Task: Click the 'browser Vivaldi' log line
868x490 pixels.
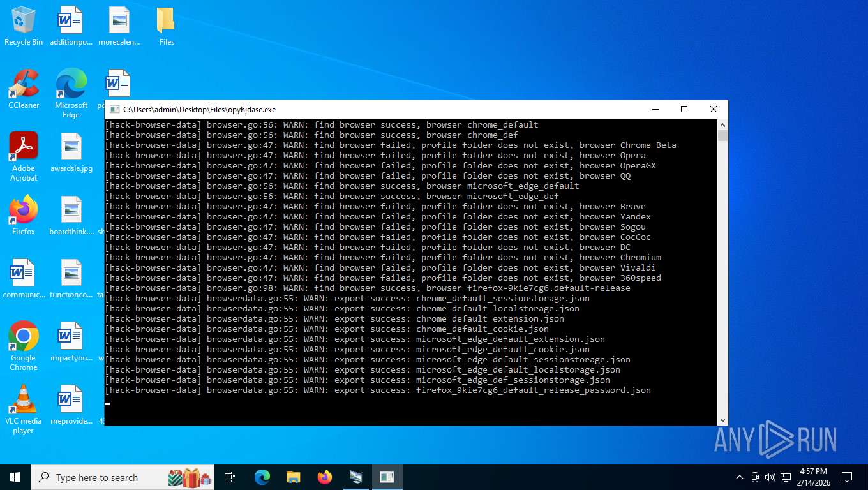Action: (380, 267)
